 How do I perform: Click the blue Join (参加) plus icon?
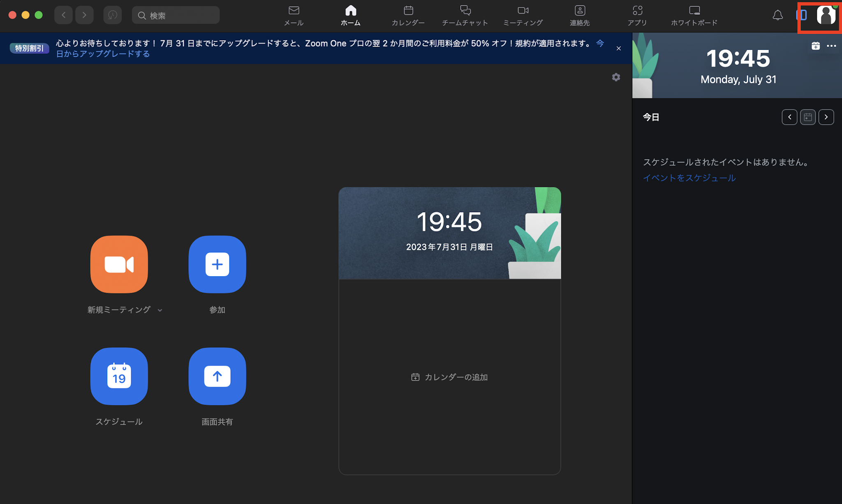tap(217, 264)
